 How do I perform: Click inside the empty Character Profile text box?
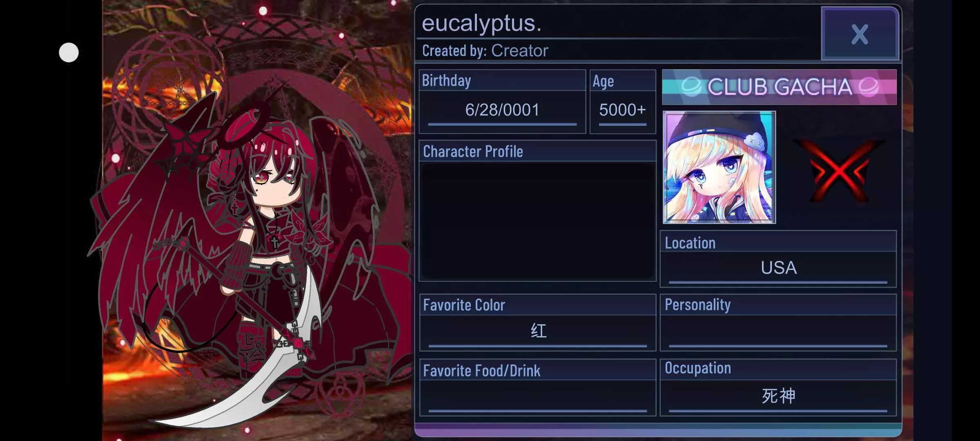[x=537, y=221]
